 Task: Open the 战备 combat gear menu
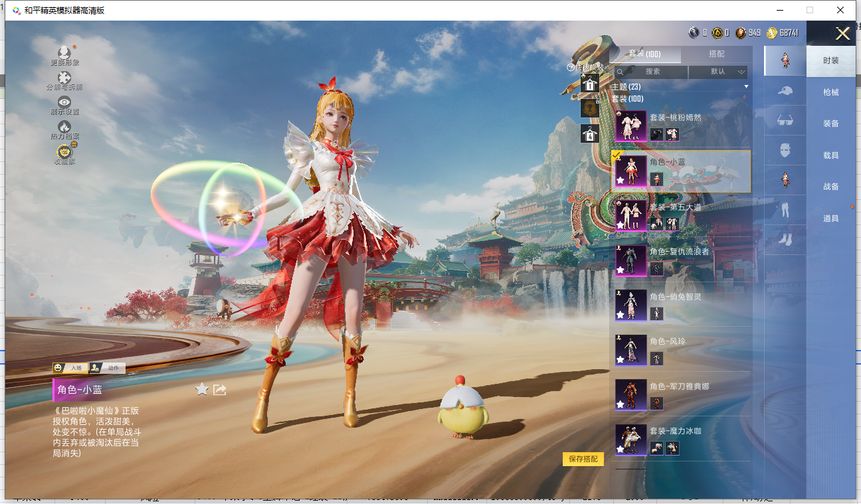831,187
